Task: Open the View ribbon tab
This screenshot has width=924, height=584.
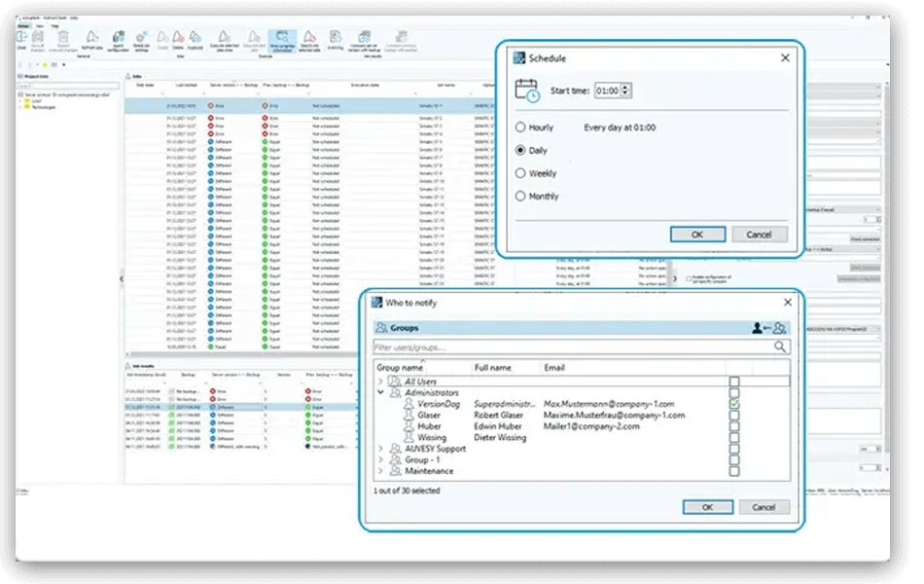Action: click(x=40, y=26)
